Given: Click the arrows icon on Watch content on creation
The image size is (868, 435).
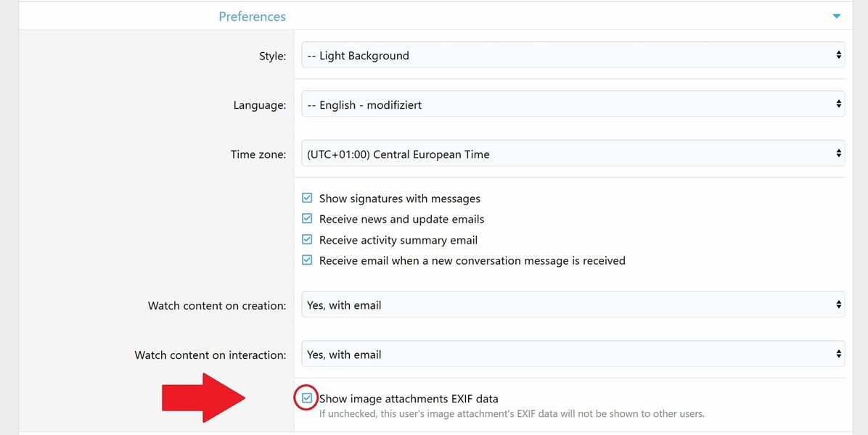Looking at the screenshot, I should [840, 304].
